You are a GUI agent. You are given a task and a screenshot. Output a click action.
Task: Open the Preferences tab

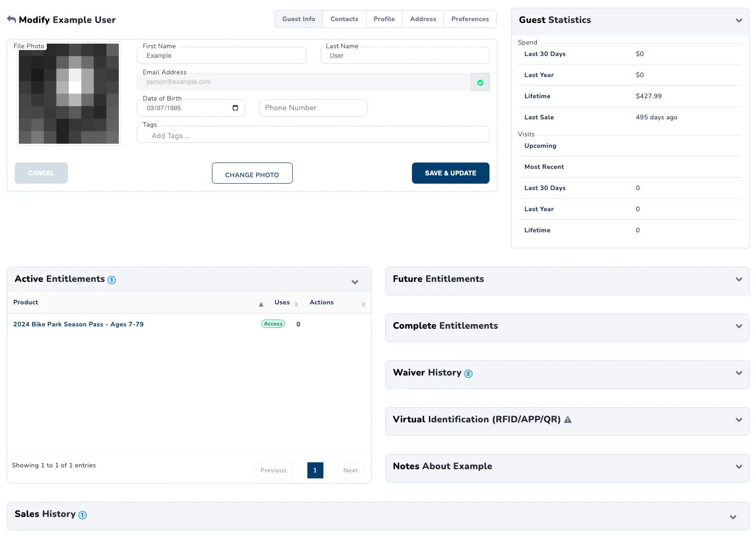point(470,19)
